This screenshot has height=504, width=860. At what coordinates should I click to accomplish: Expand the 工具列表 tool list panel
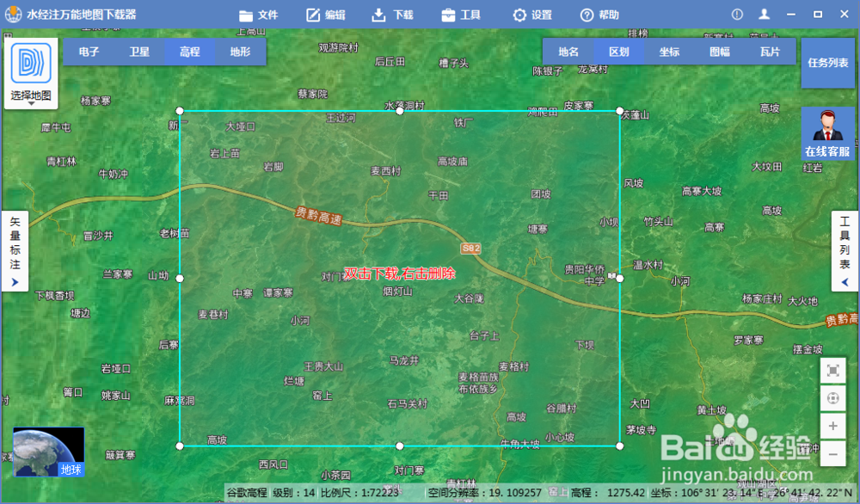point(845,251)
